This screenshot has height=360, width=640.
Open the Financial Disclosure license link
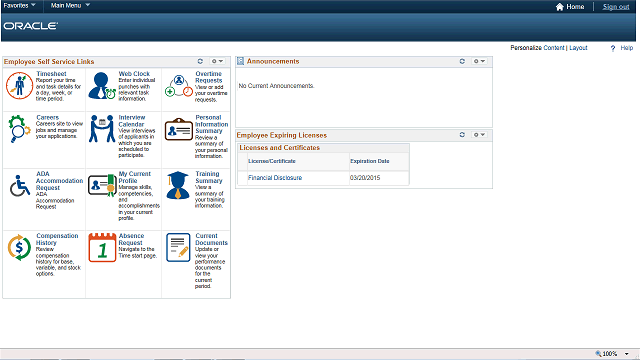click(x=275, y=178)
